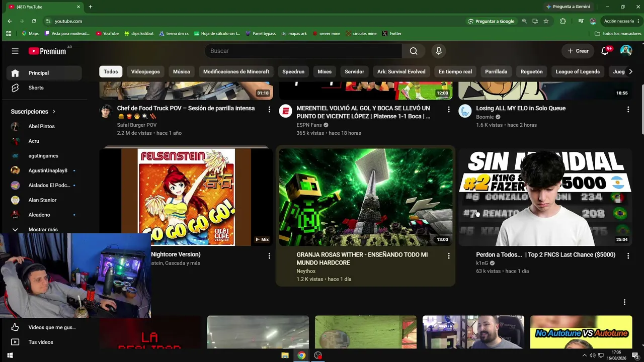
Task: Reload the page in Chrome
Action: [34, 21]
